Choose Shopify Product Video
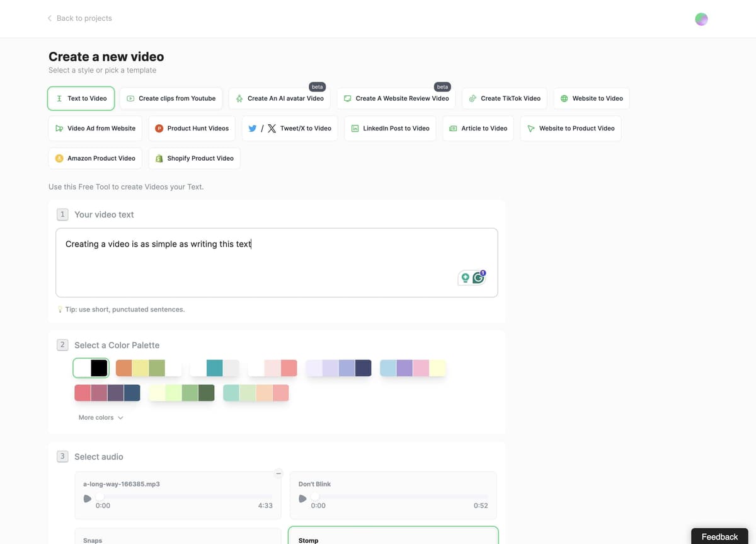The image size is (756, 544). point(194,158)
